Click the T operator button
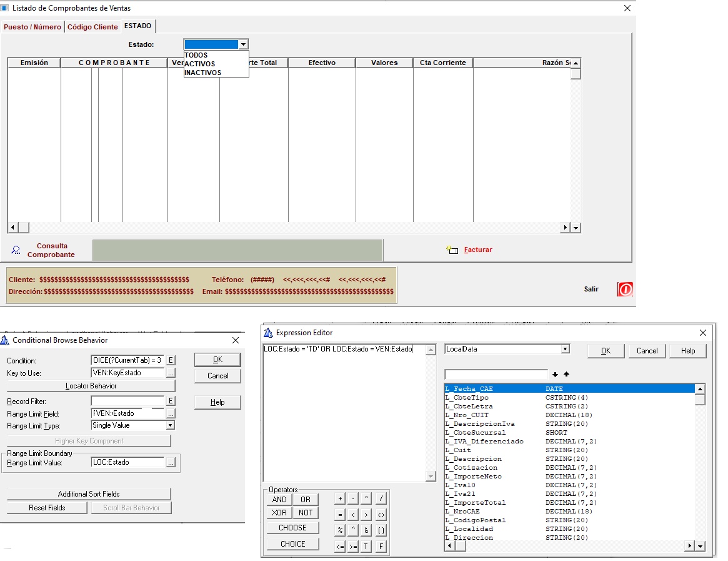Viewport: 728px width, 561px height. (366, 547)
